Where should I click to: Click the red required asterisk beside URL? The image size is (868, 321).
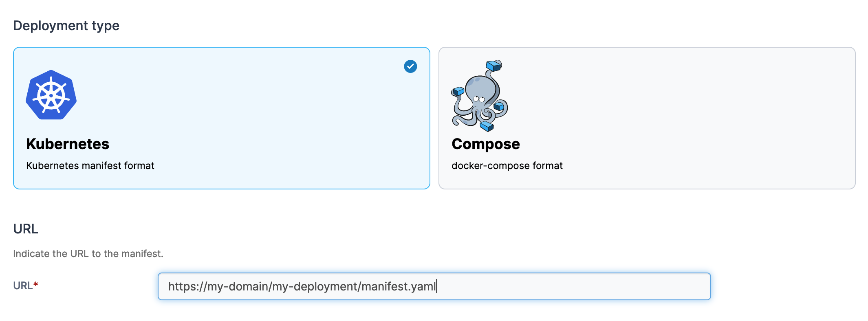(35, 284)
